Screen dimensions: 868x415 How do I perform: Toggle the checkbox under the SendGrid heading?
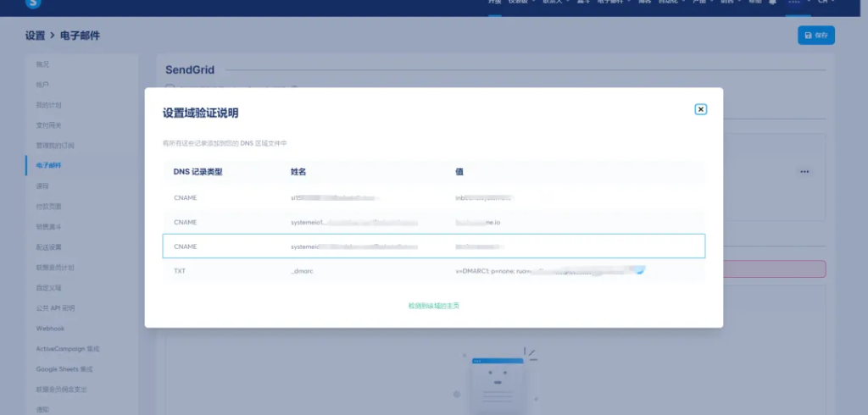(170, 87)
